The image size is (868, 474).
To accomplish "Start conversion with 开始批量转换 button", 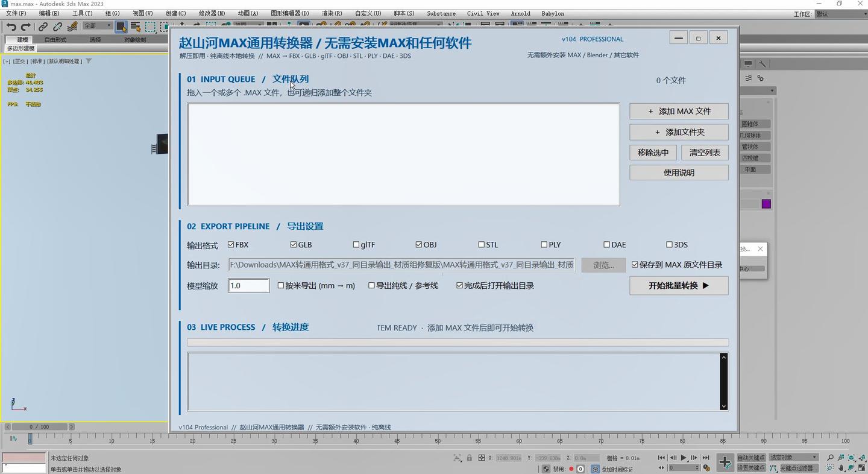I will (679, 286).
